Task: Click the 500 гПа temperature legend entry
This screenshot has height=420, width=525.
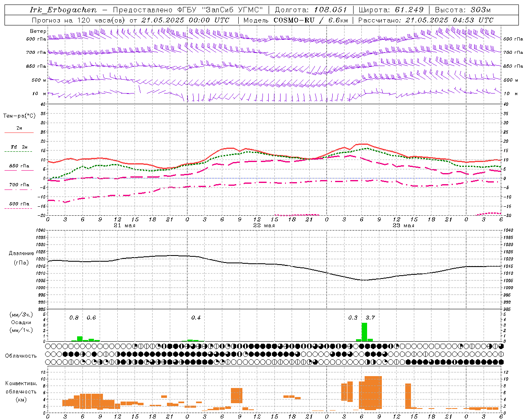Action: 19,204
